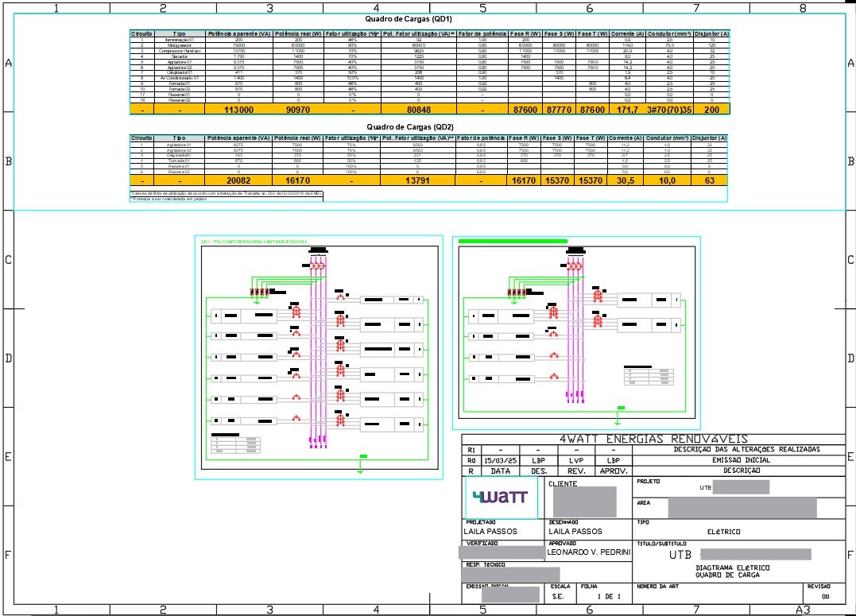856x616 pixels.
Task: Select the small legend table in QD1 diagram
Action: 236,444
